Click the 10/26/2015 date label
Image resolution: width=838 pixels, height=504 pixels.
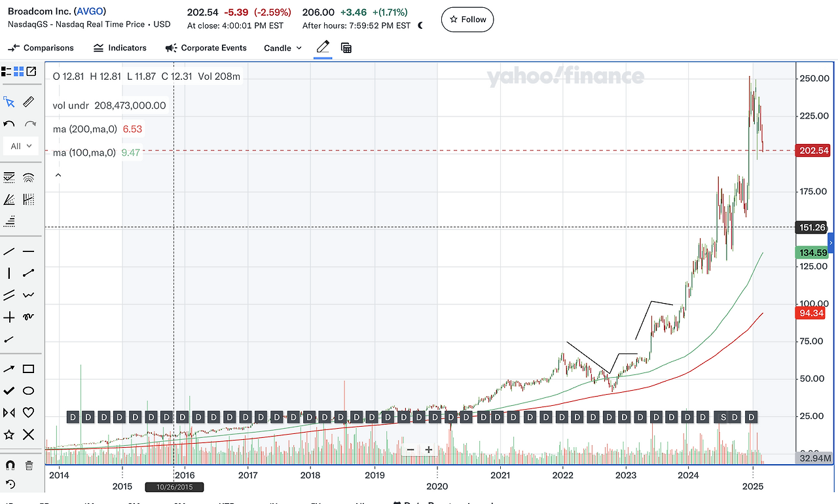click(x=173, y=487)
